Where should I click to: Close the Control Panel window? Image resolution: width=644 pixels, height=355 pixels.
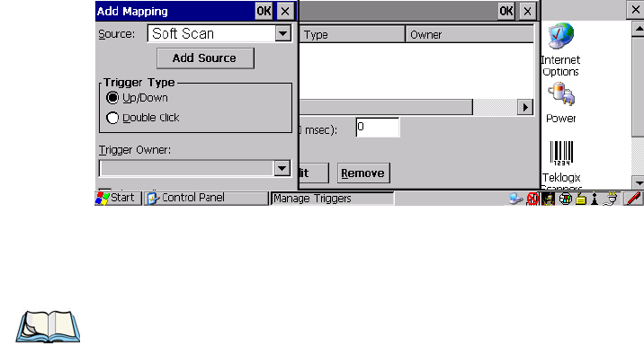point(635,10)
